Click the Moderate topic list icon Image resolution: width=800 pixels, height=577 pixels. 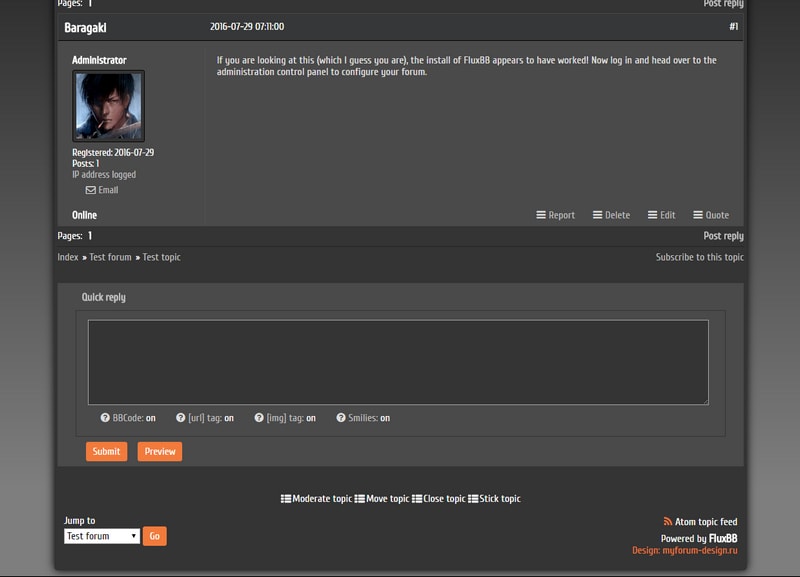pos(286,499)
